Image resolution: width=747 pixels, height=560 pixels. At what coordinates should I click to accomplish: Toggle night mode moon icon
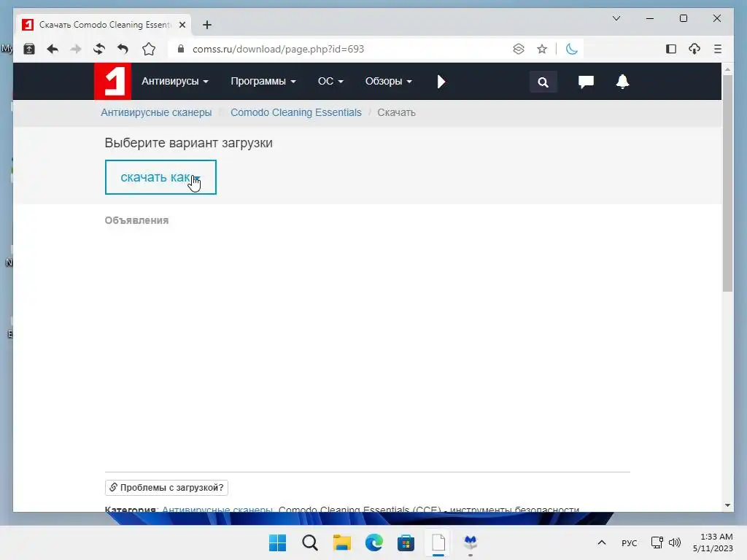[x=572, y=49]
